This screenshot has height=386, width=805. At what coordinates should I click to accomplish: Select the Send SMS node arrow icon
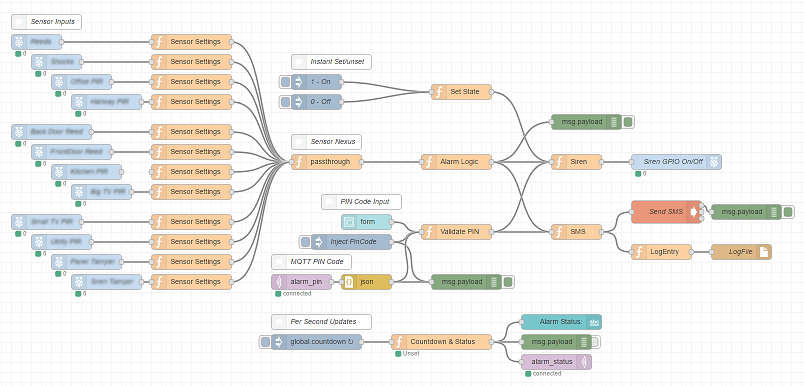[x=695, y=211]
